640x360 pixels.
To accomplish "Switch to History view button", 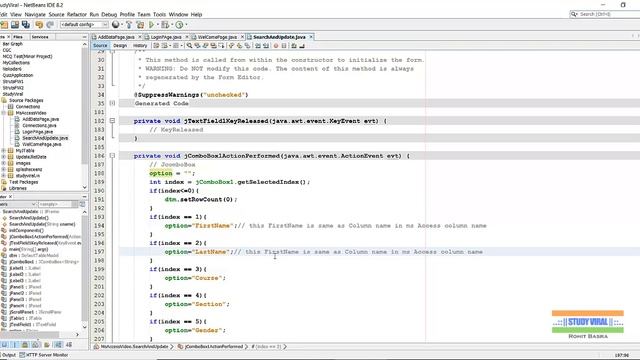I will [x=140, y=46].
